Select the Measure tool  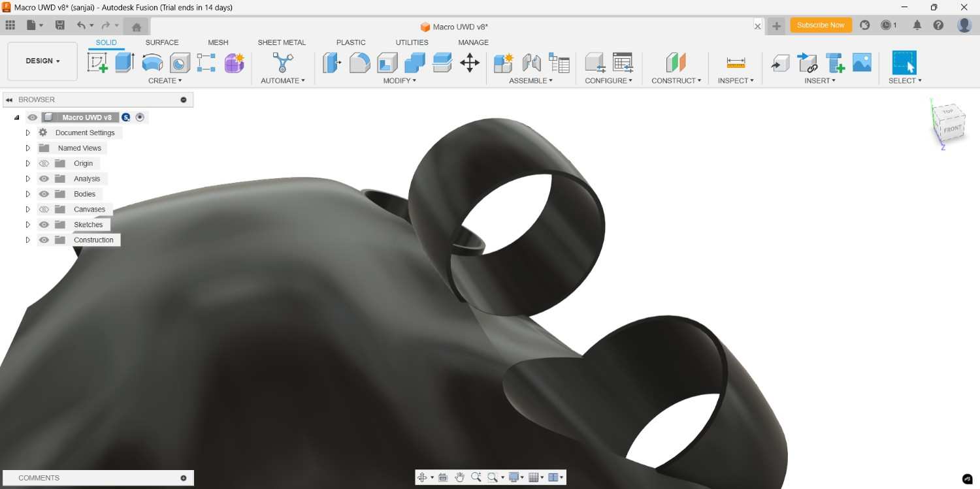tap(736, 63)
